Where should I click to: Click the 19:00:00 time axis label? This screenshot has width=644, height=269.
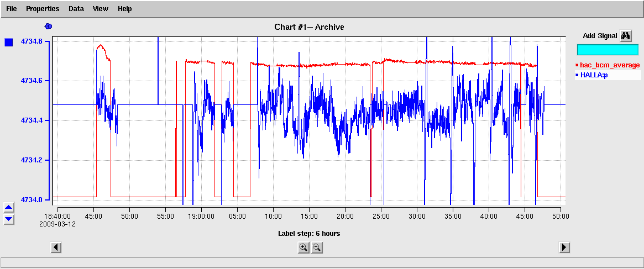(x=201, y=216)
